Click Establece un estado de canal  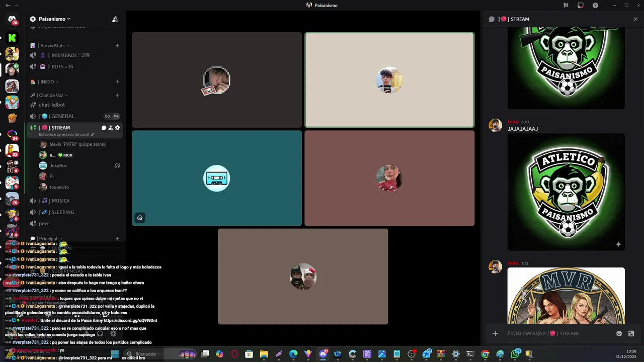64,135
